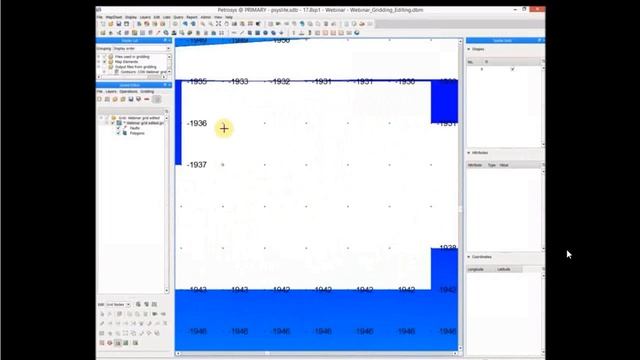
Task: Click the Save floppy icon in top toolbar
Action: 118,24
